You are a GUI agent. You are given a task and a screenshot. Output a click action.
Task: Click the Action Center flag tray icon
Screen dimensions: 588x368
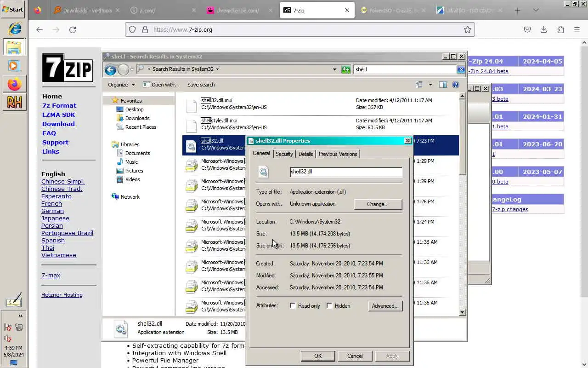tap(8, 328)
